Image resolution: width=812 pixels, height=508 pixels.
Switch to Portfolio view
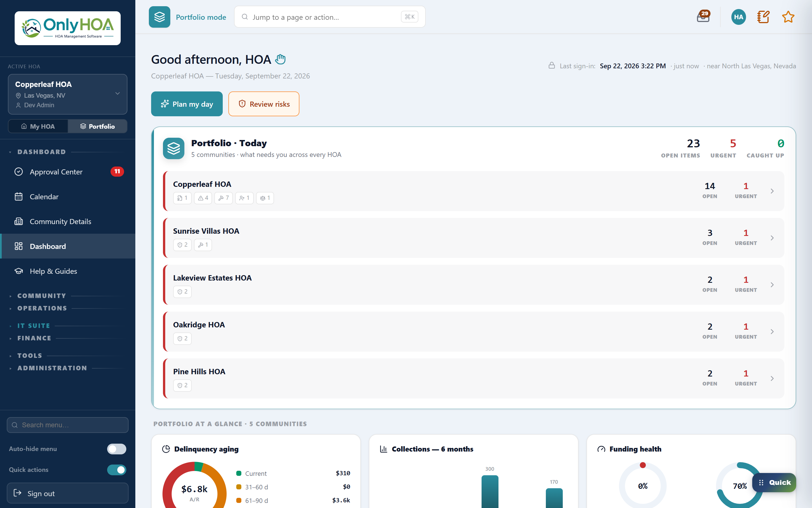point(97,126)
